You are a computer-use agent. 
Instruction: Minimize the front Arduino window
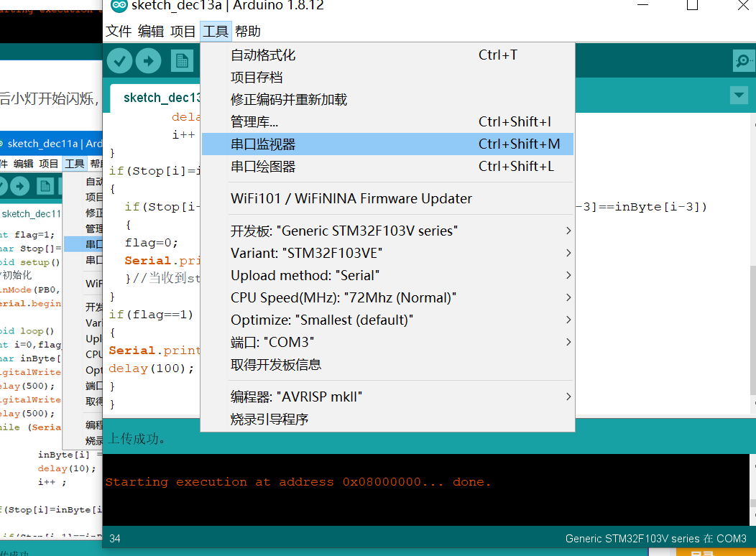click(642, 5)
